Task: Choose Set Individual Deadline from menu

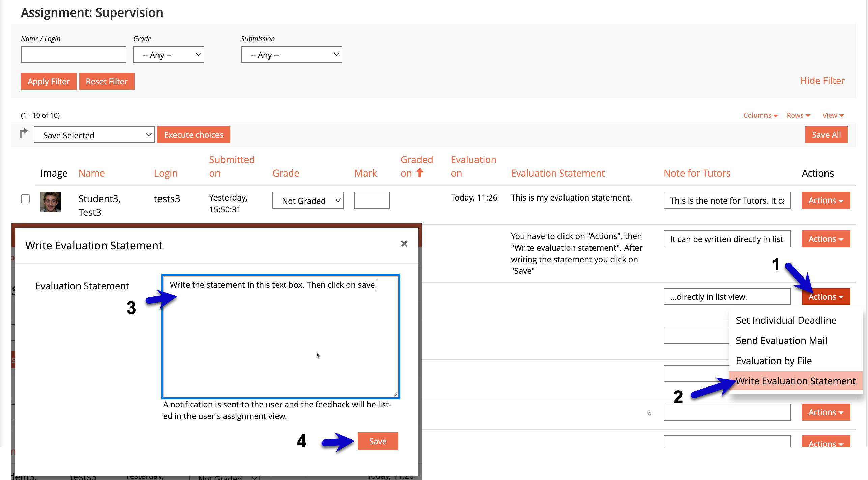Action: (786, 320)
